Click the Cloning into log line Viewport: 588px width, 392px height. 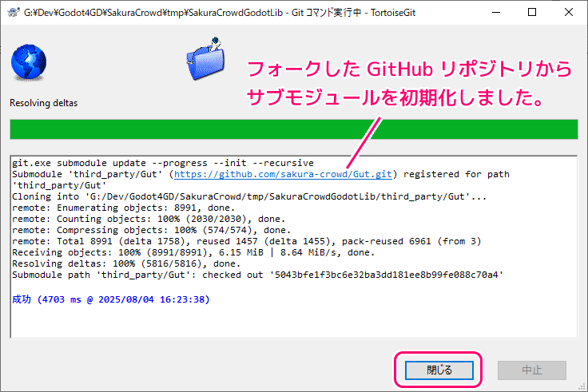coord(252,196)
